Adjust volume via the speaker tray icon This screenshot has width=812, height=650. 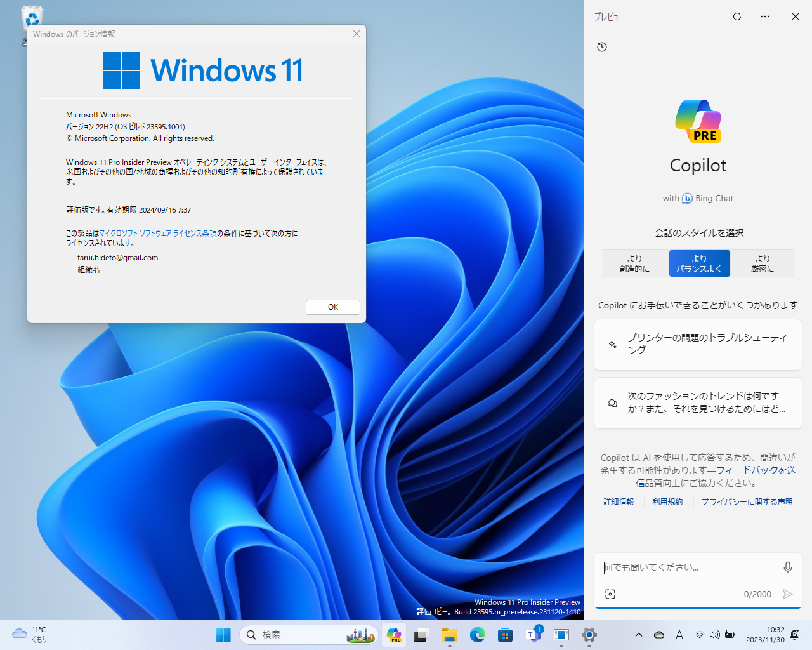[715, 635]
